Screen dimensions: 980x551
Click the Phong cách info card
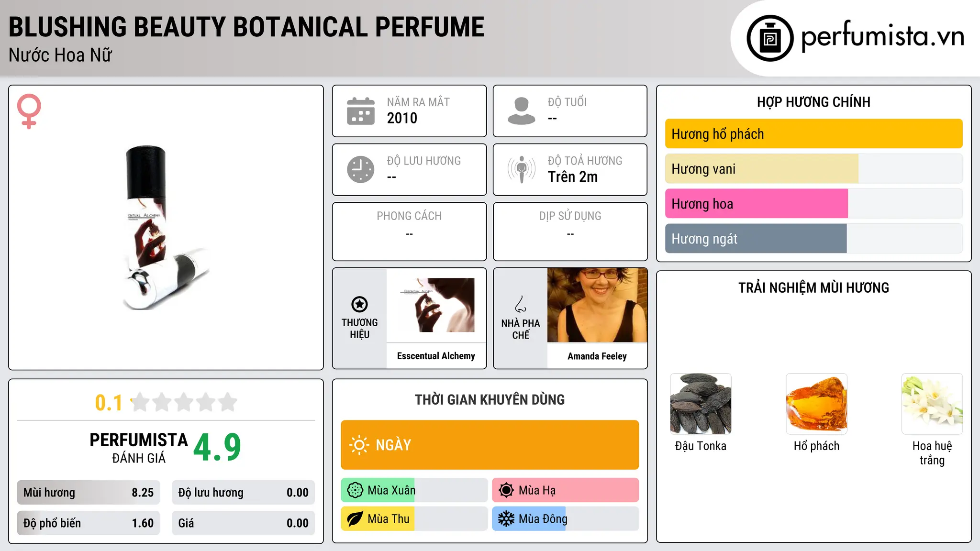click(410, 231)
